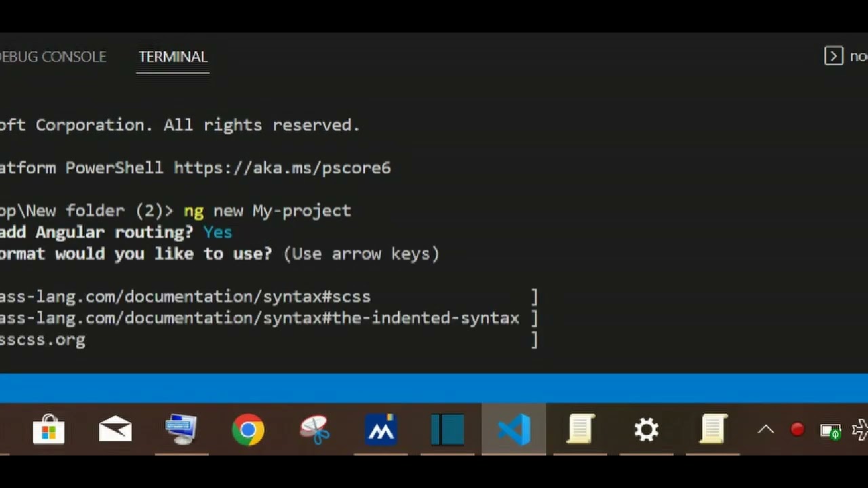This screenshot has width=868, height=488.
Task: Click the 'ng new My-project' command text
Action: point(267,211)
